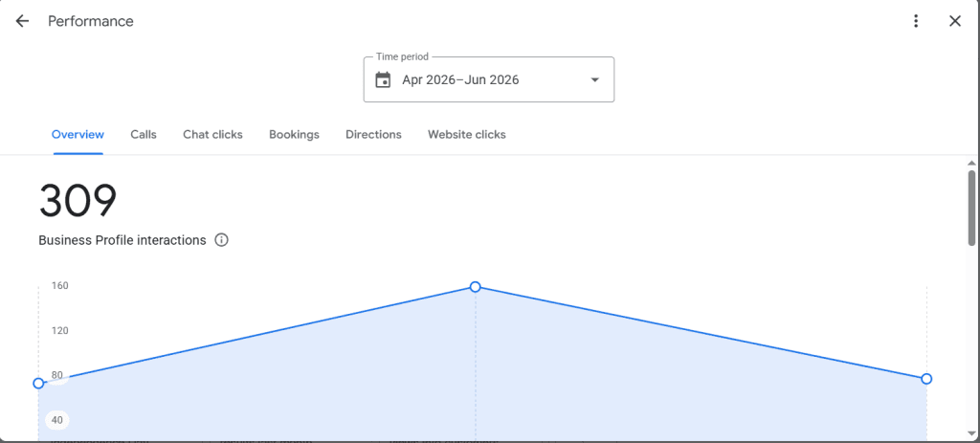Click the vertical scrollbar thumb
Screen dimensions: 980x443
tap(972, 208)
